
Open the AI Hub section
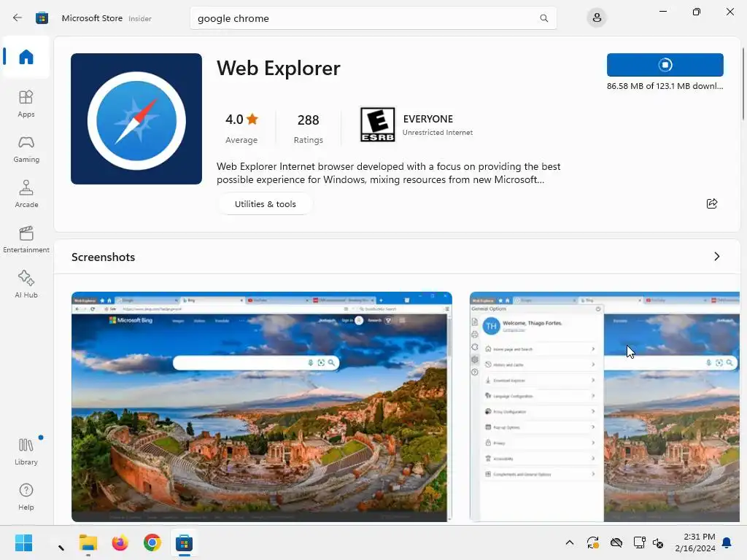tap(26, 285)
